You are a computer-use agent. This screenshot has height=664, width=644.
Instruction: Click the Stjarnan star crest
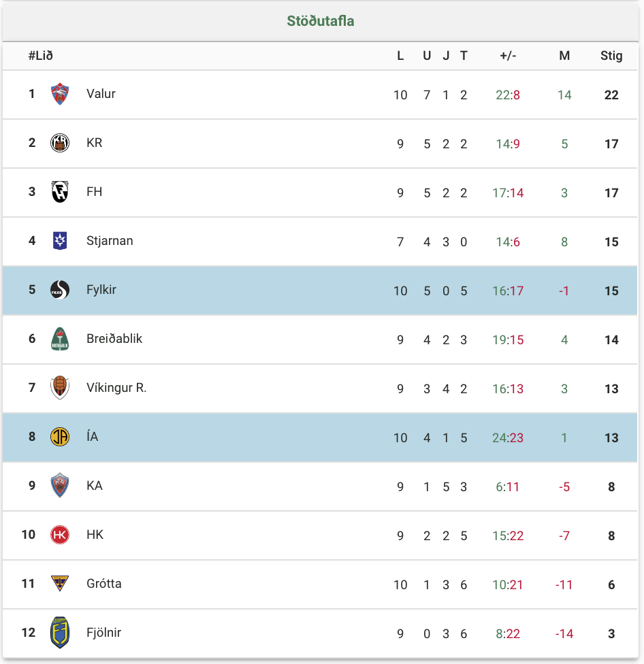pyautogui.click(x=60, y=241)
